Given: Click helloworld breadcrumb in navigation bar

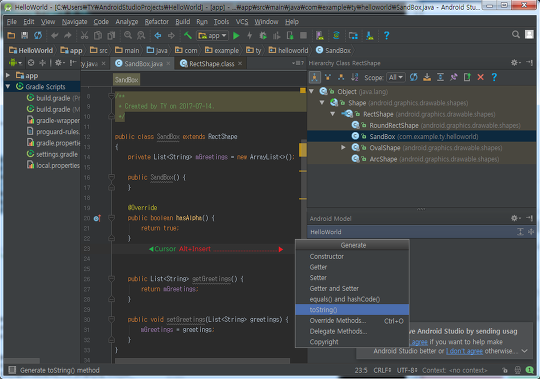Looking at the screenshot, I should [288, 51].
